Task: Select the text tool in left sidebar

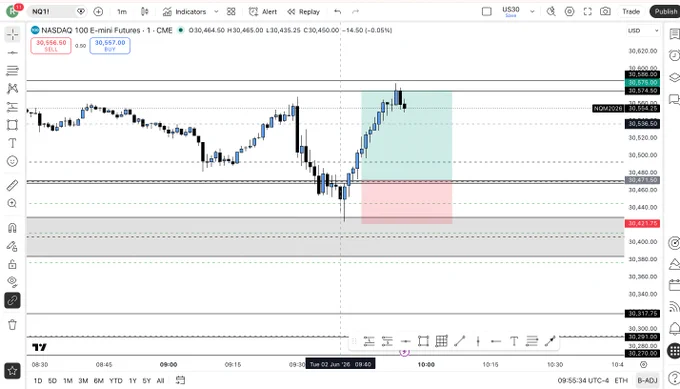Action: pyautogui.click(x=12, y=143)
